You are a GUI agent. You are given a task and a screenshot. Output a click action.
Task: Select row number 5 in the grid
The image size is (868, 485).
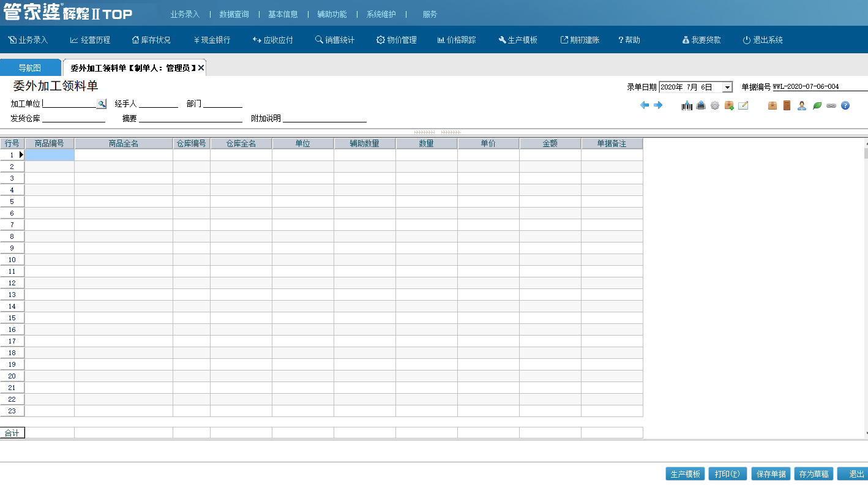12,201
